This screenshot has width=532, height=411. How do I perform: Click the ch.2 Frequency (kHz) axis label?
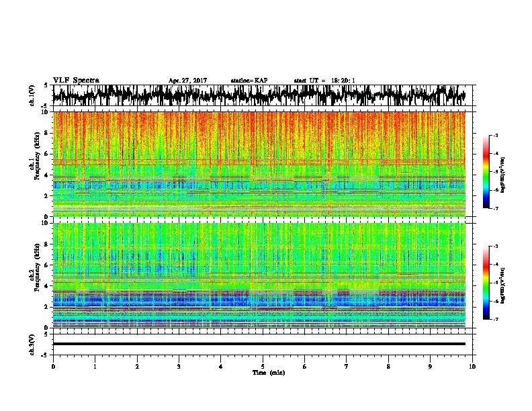[x=34, y=267]
